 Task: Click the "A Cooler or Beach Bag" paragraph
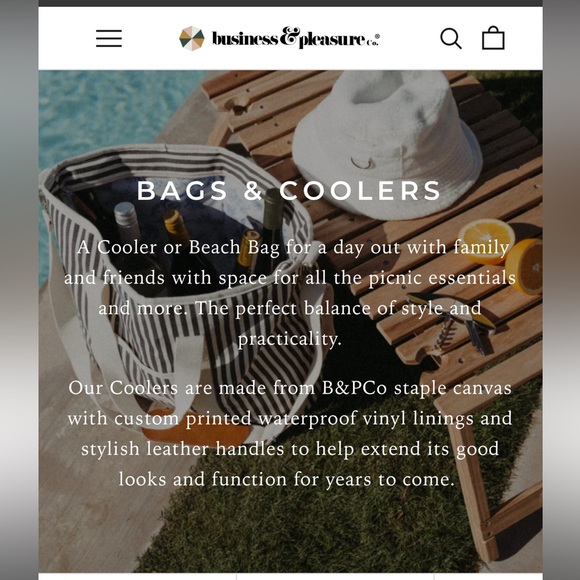point(289,293)
